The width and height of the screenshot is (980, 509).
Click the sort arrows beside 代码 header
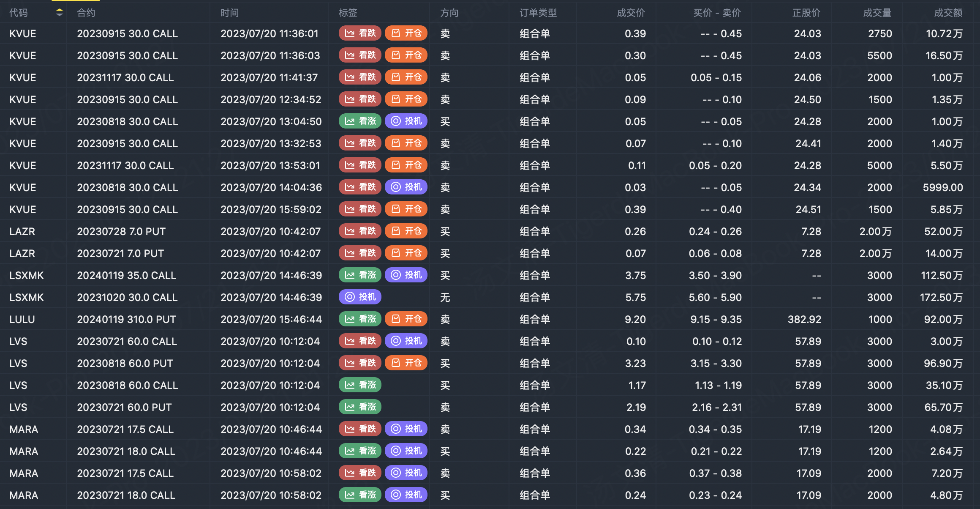(59, 13)
